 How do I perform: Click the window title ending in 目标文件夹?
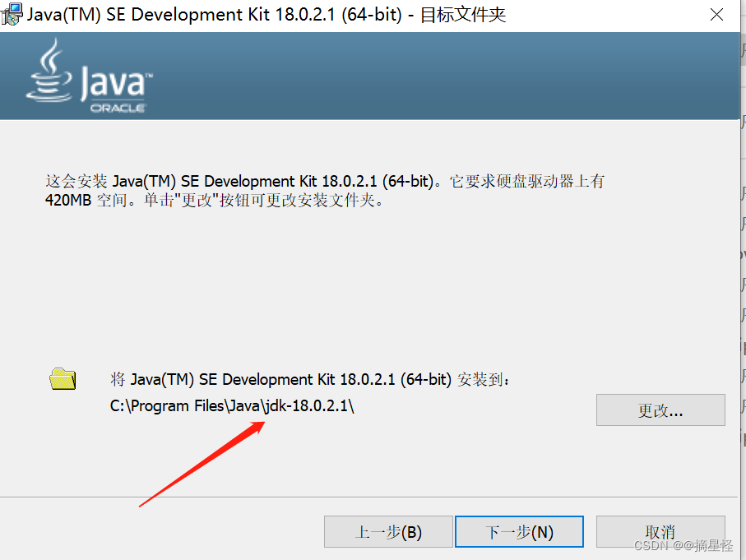coord(266,15)
